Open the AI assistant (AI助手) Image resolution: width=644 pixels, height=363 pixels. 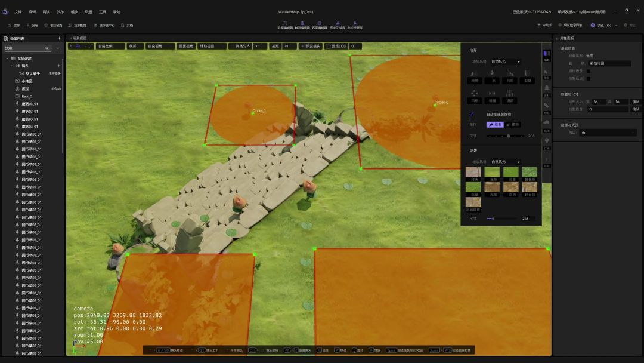click(x=544, y=25)
